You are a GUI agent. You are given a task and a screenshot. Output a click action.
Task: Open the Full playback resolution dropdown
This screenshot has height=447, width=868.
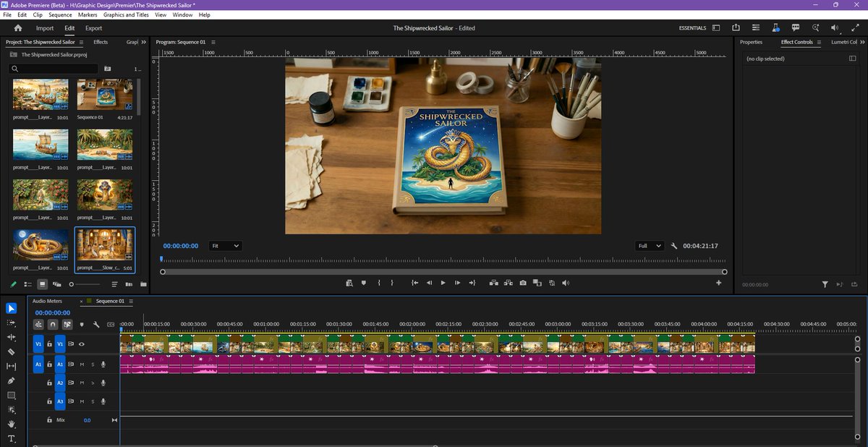point(648,246)
